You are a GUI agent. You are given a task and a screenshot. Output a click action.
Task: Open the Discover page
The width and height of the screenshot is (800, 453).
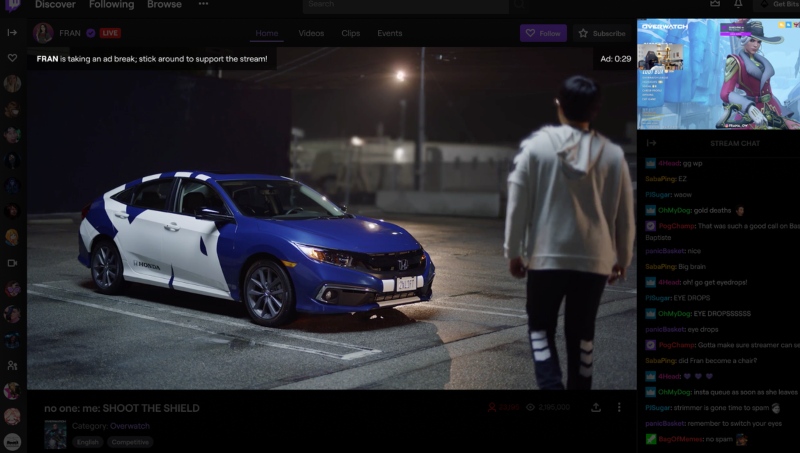coord(55,5)
